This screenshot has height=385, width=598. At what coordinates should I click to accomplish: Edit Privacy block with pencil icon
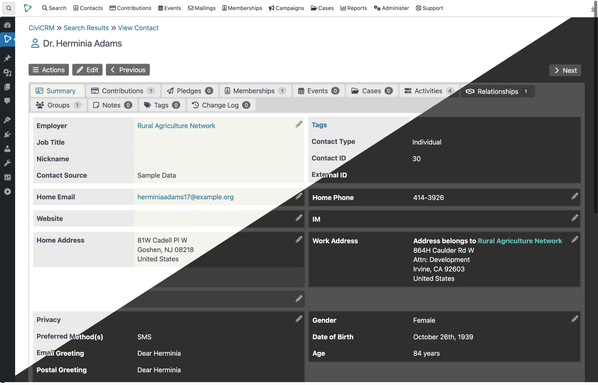click(x=299, y=319)
